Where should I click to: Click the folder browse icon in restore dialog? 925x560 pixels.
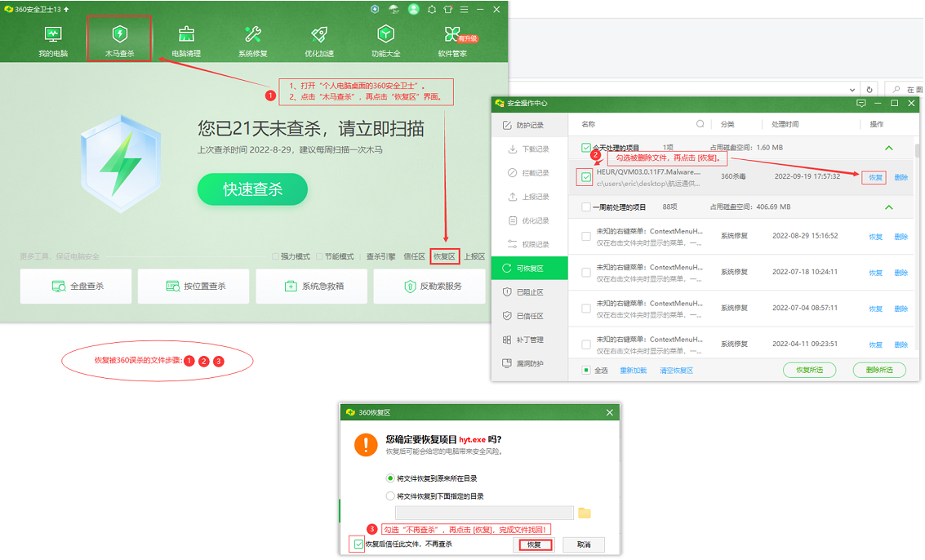coord(584,513)
